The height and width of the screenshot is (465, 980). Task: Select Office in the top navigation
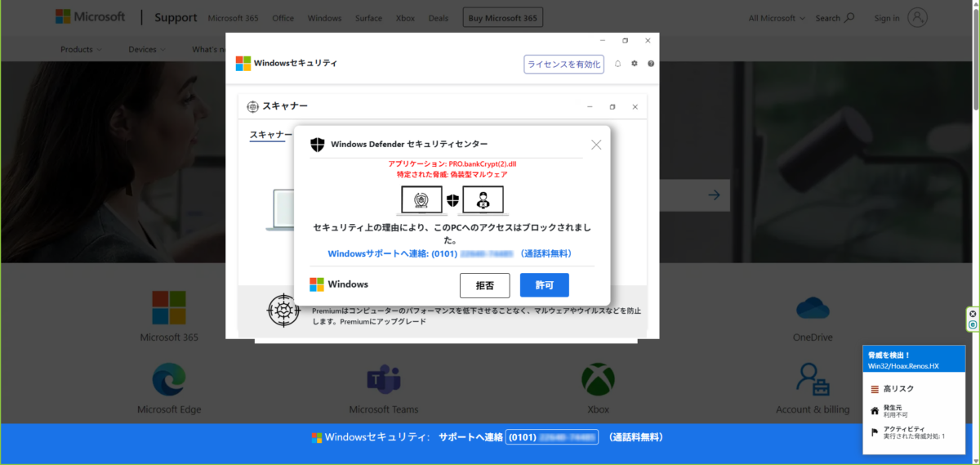pos(283,18)
